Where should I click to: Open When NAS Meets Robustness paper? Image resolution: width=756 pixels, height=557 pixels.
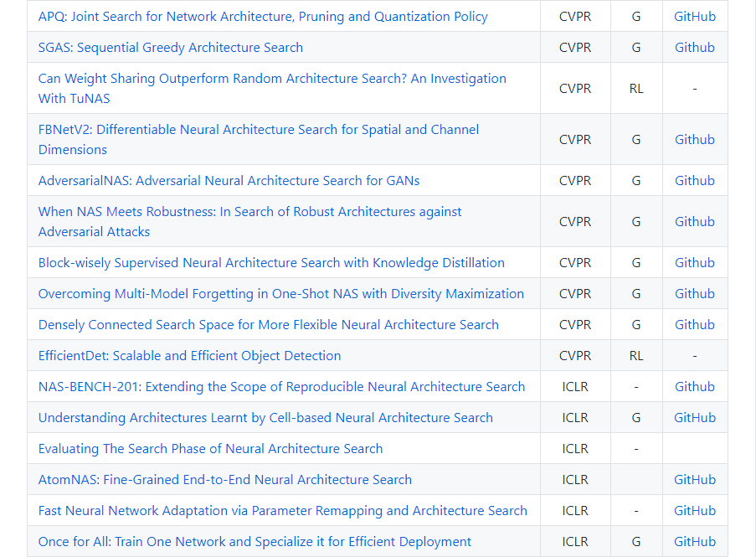(x=249, y=212)
